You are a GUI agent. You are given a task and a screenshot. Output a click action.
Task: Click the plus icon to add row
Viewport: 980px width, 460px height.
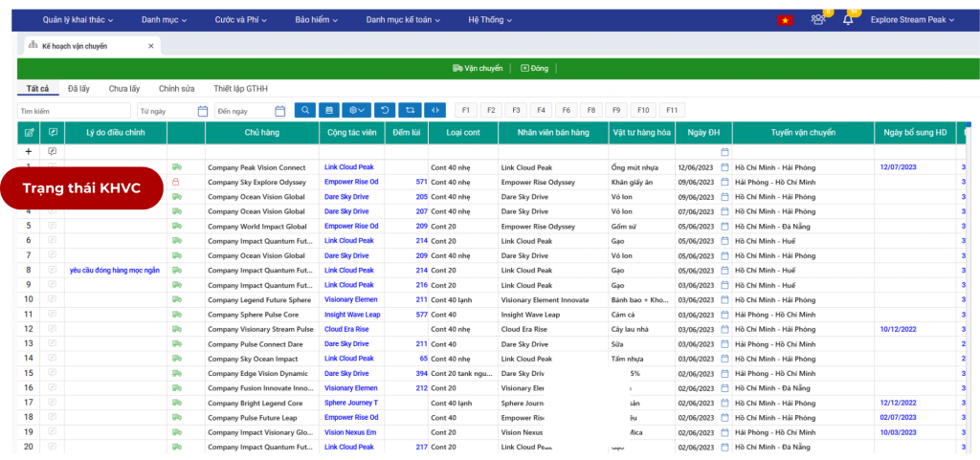point(28,151)
